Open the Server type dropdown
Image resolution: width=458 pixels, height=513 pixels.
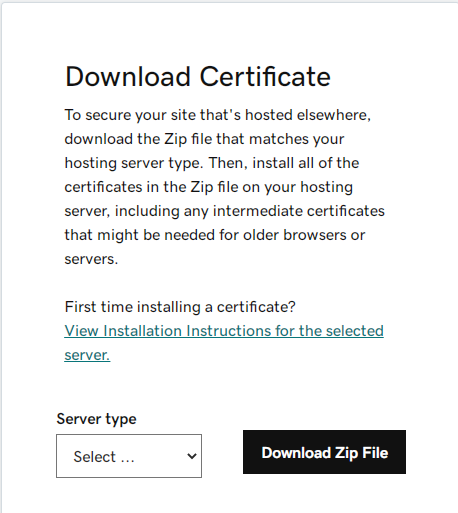coord(129,456)
